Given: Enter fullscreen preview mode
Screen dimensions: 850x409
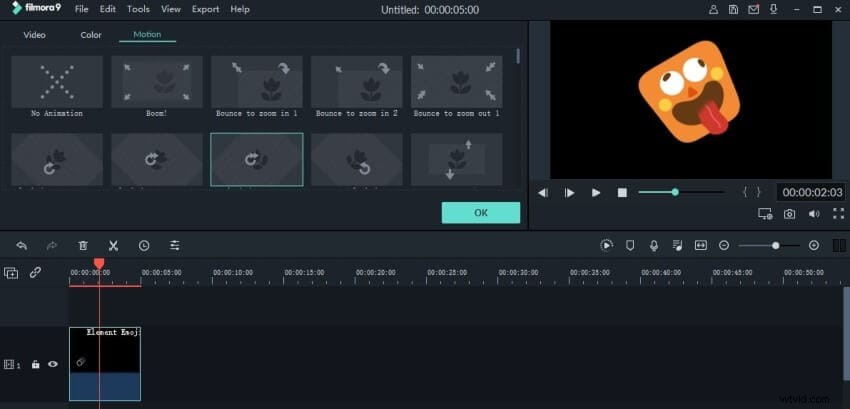Looking at the screenshot, I should pos(838,214).
